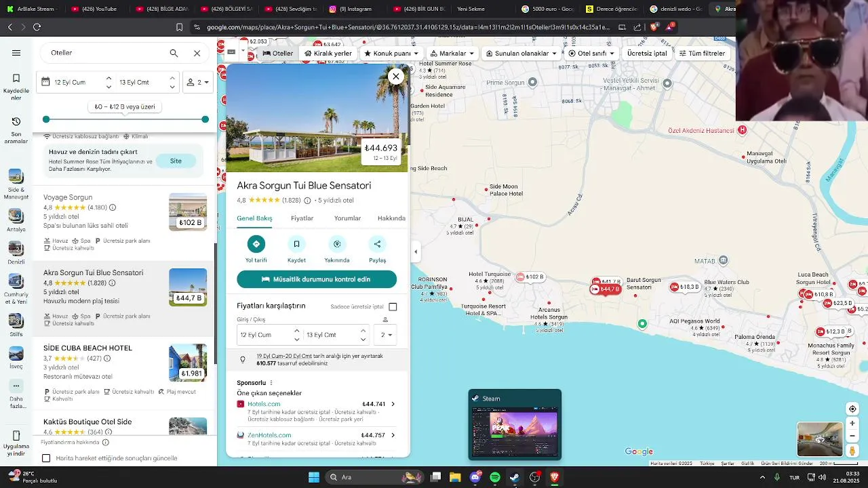The width and height of the screenshot is (868, 488).
Task: Click the price slider left handle
Action: (x=46, y=119)
